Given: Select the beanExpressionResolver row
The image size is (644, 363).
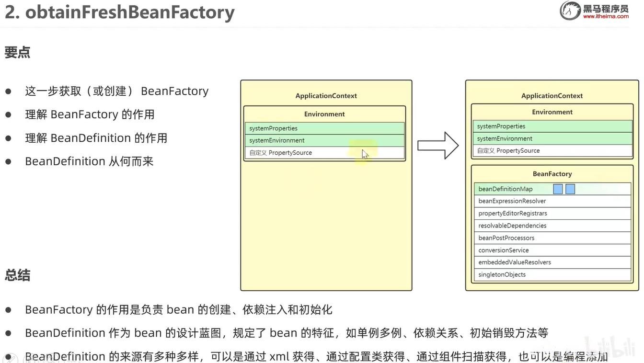Looking at the screenshot, I should (512, 201).
